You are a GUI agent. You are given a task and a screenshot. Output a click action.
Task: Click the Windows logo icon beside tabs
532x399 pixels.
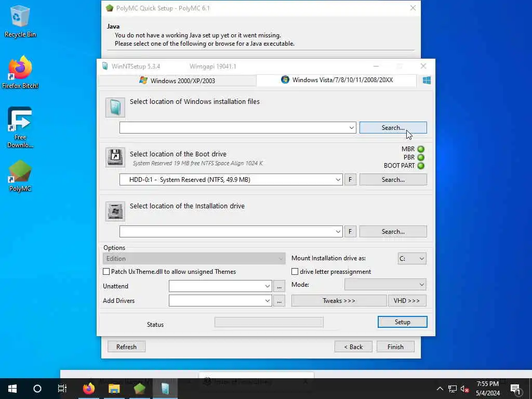point(427,80)
